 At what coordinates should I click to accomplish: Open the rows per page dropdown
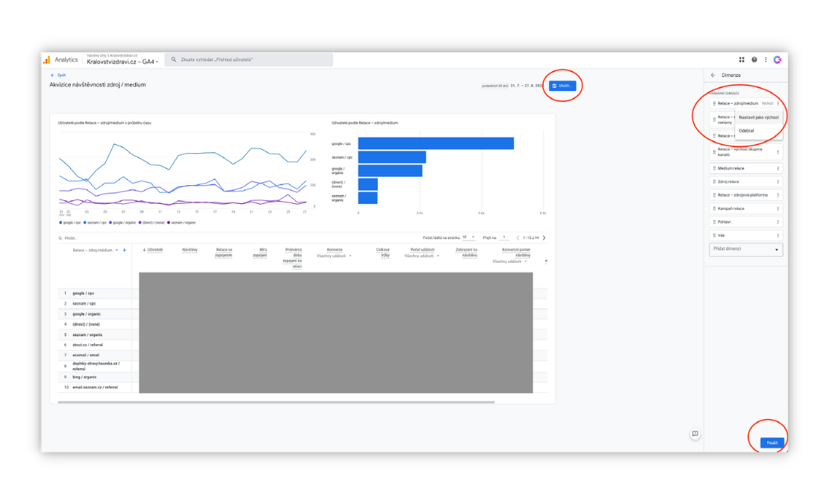tap(468, 237)
